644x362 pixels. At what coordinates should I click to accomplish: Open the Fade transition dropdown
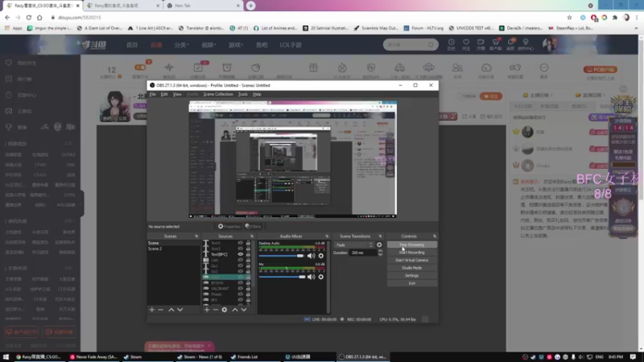354,245
